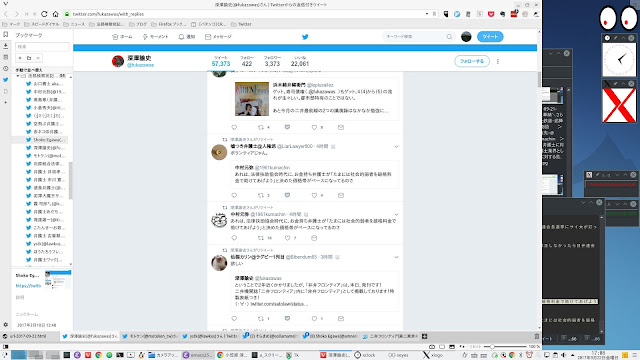
Task: View the ツイート count 57,373
Action: [x=221, y=61]
